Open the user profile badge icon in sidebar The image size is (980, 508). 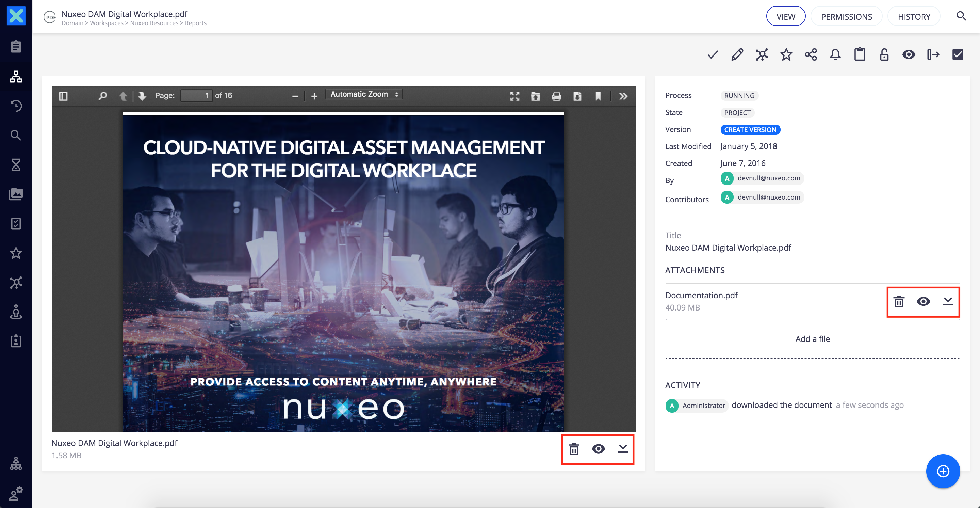[16, 341]
